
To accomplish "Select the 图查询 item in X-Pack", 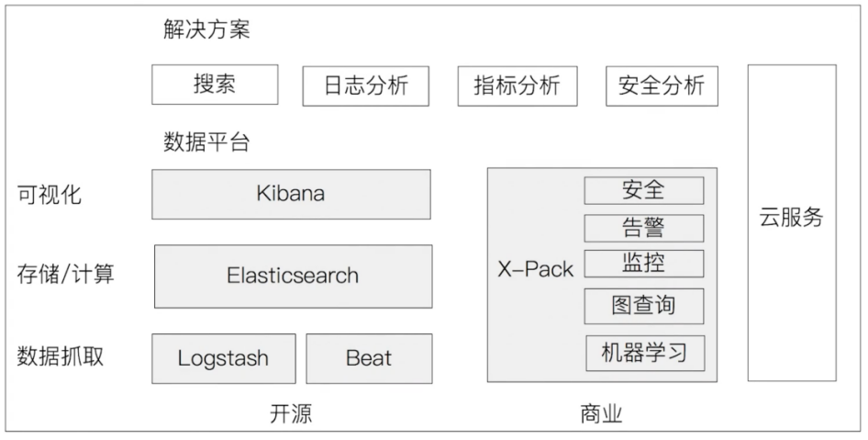I will [644, 306].
